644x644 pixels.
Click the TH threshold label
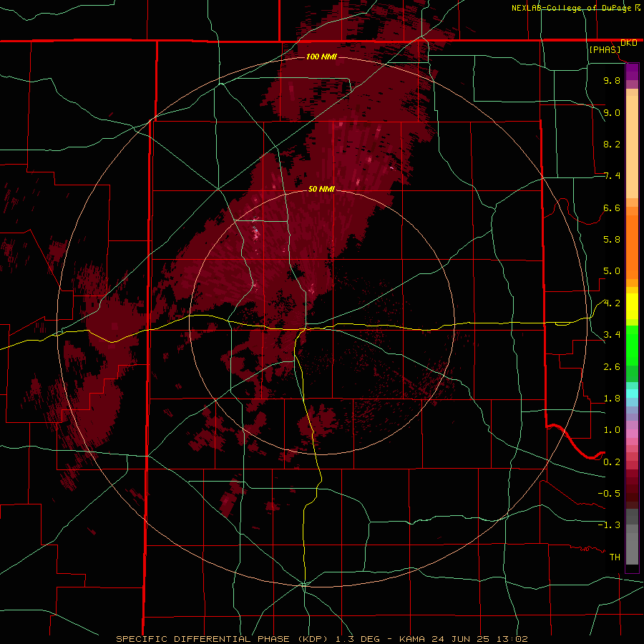click(x=615, y=557)
